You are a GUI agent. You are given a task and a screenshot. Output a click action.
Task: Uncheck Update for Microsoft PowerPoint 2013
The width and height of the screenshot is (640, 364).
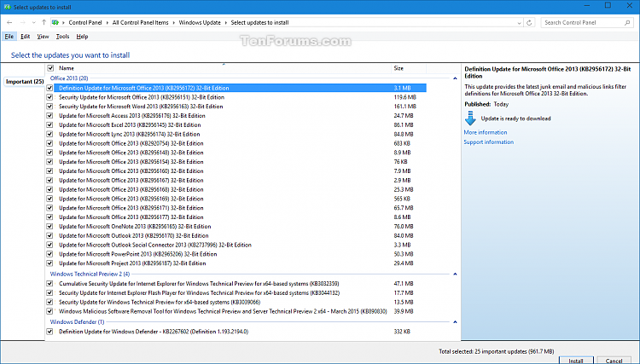tap(49, 254)
